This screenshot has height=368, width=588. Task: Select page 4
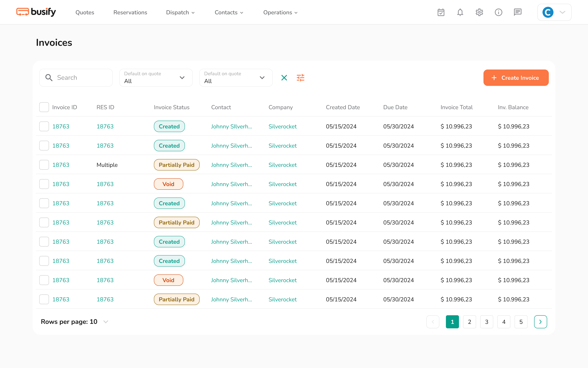point(504,322)
